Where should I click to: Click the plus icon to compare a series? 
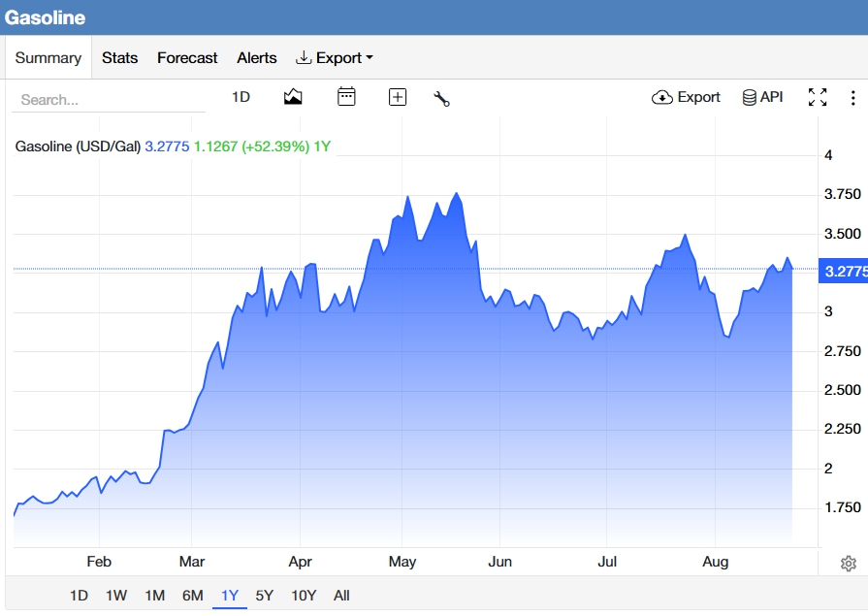click(398, 98)
